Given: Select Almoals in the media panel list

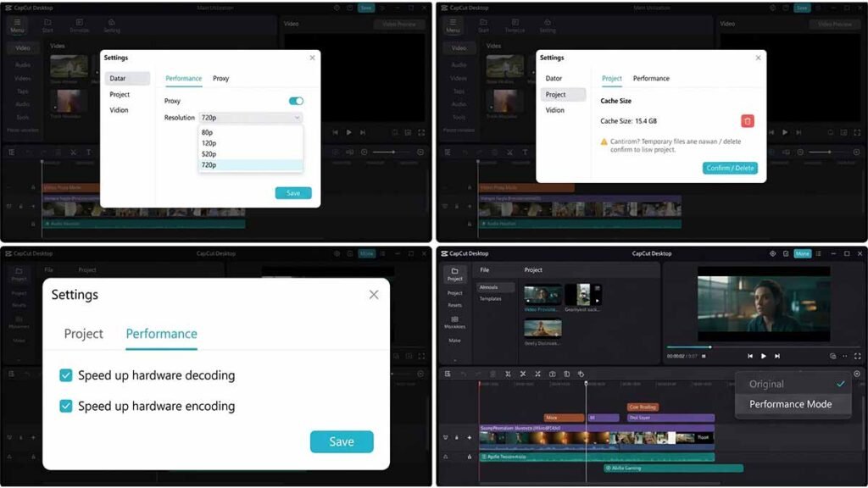Looking at the screenshot, I should click(495, 287).
